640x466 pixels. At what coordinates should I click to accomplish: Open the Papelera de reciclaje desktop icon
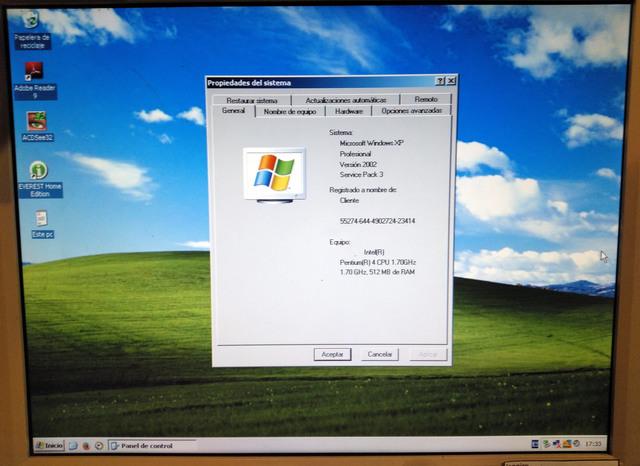31,29
